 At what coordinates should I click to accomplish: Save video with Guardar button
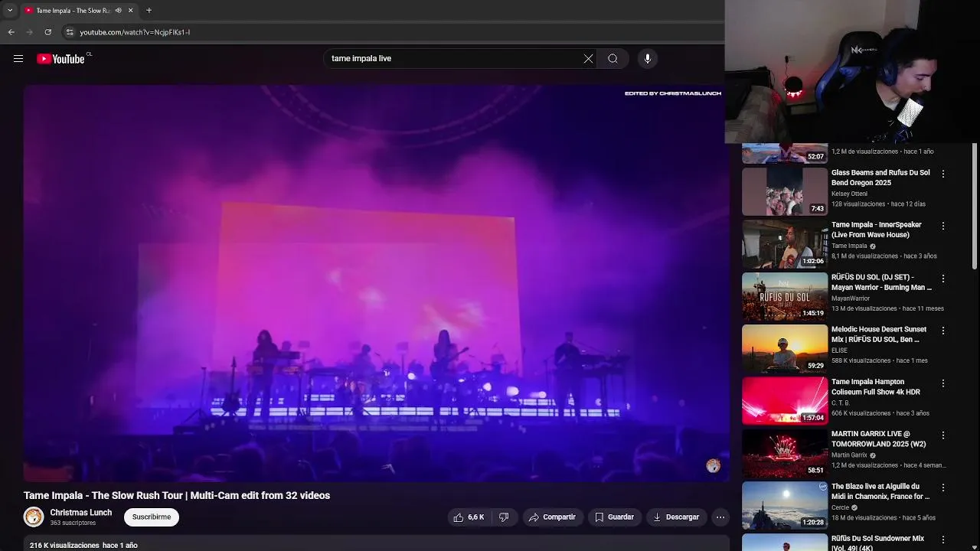click(614, 517)
